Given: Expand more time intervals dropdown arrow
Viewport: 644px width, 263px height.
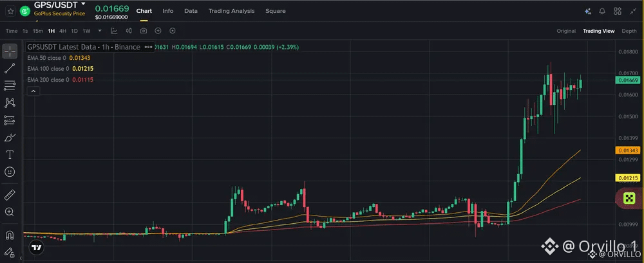Looking at the screenshot, I should [100, 31].
